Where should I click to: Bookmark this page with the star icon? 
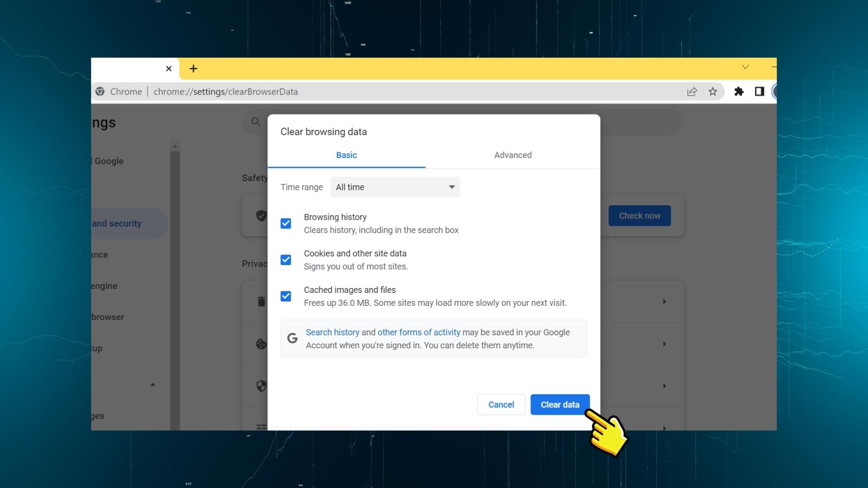[x=713, y=92]
